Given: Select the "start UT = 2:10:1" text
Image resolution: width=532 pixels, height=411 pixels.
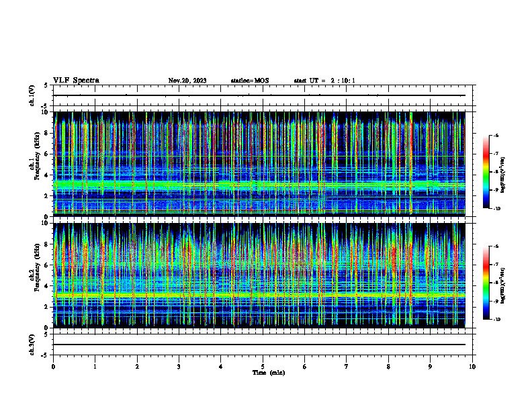Looking at the screenshot, I should pos(324,81).
